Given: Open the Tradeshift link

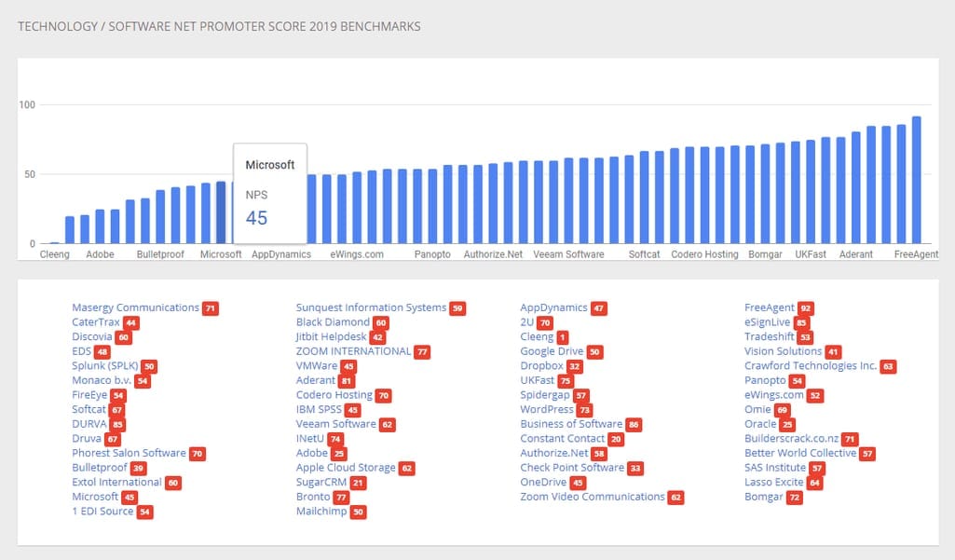Looking at the screenshot, I should [x=770, y=337].
